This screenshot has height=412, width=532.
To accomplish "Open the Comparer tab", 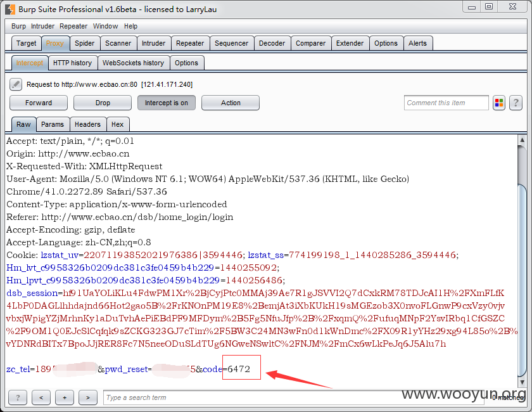I will (x=310, y=43).
